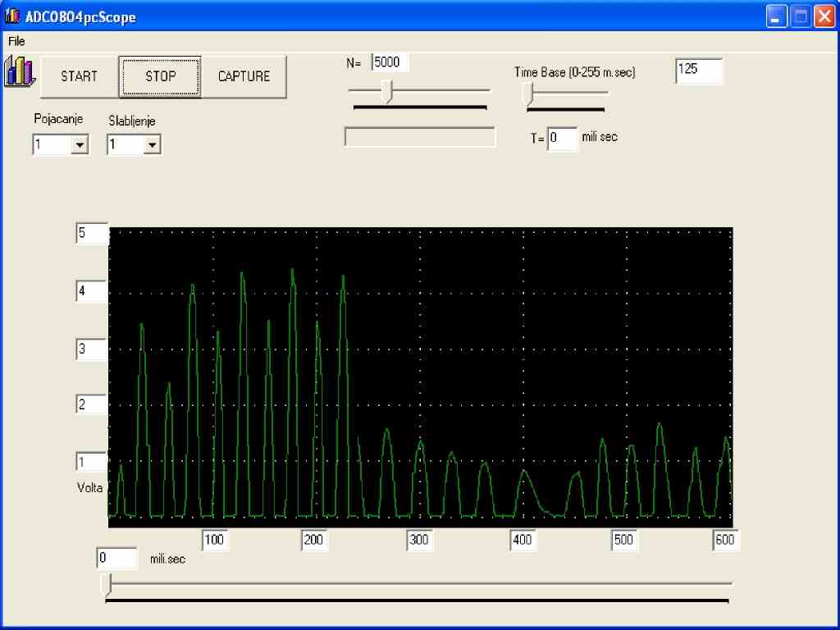Open the File menu
Image resolution: width=840 pixels, height=630 pixels.
pos(16,41)
